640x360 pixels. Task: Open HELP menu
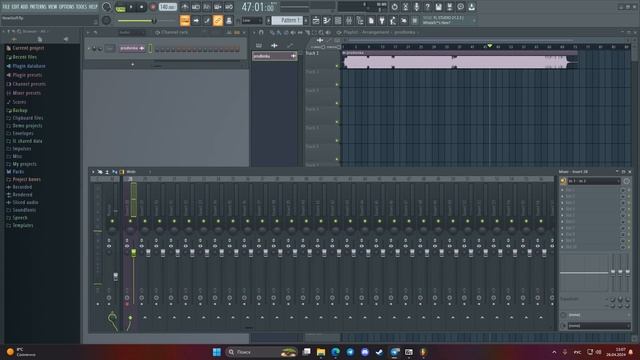(x=93, y=7)
